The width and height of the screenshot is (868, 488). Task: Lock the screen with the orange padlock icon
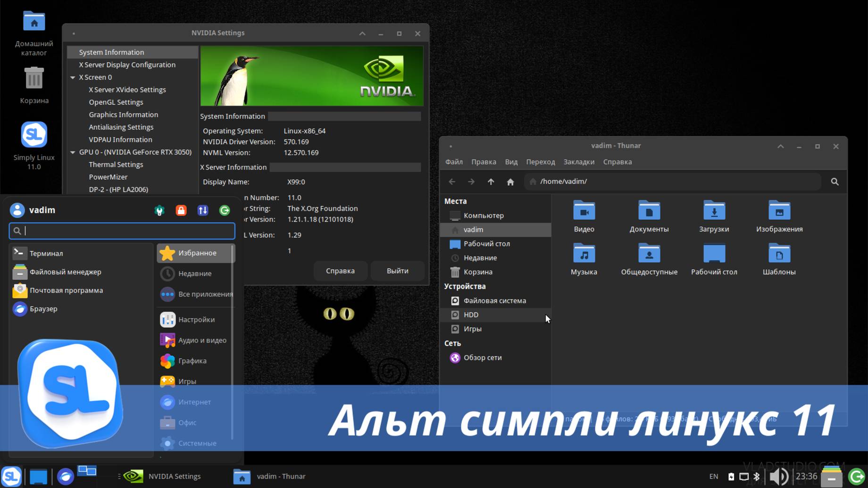pos(181,210)
